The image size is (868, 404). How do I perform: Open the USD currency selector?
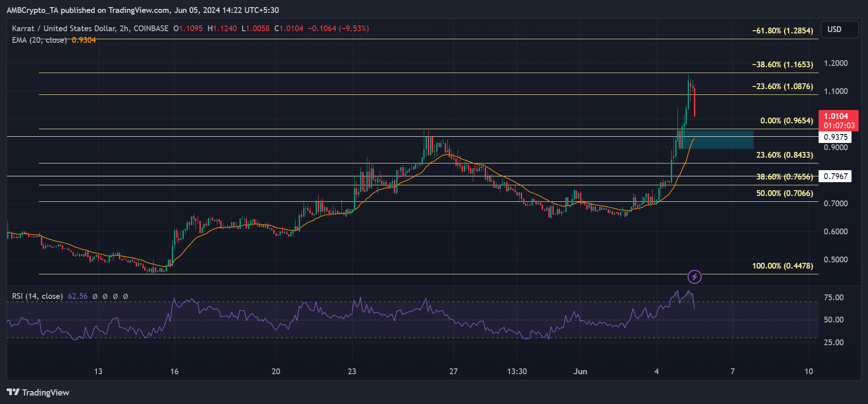[840, 29]
